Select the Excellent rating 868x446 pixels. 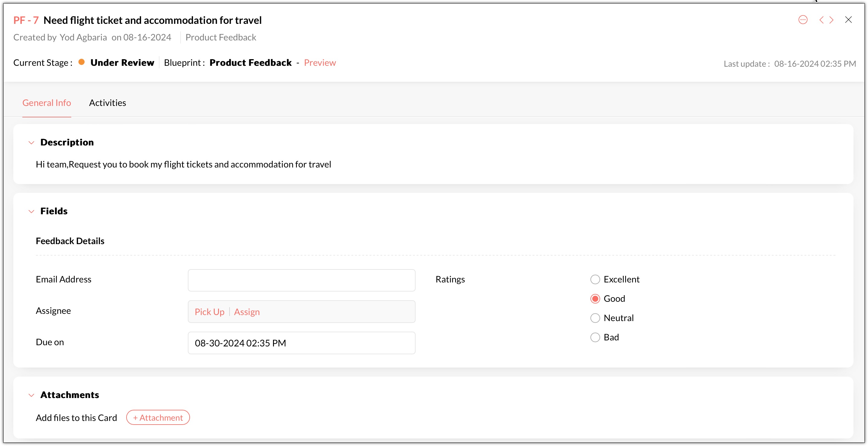[595, 279]
